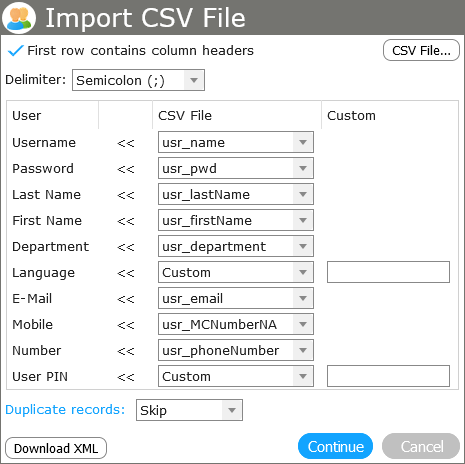
Task: Open the Delimiter Semicolon dropdown
Action: pos(138,80)
